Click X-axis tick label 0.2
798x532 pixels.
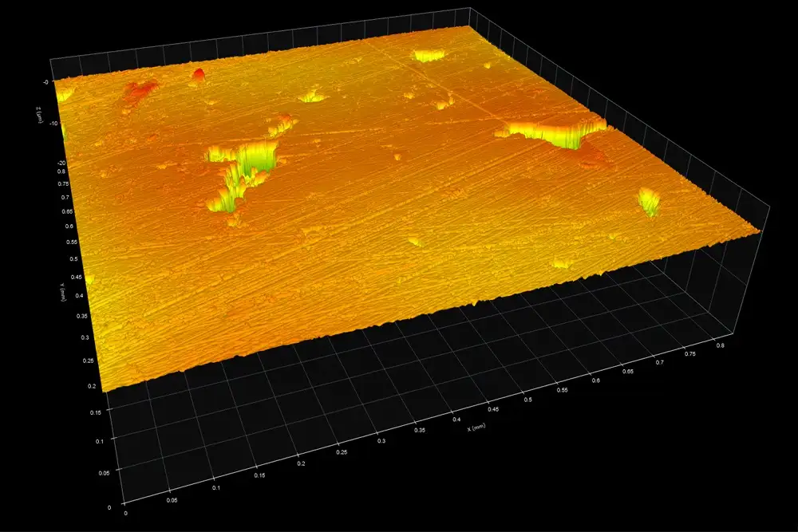click(x=301, y=463)
